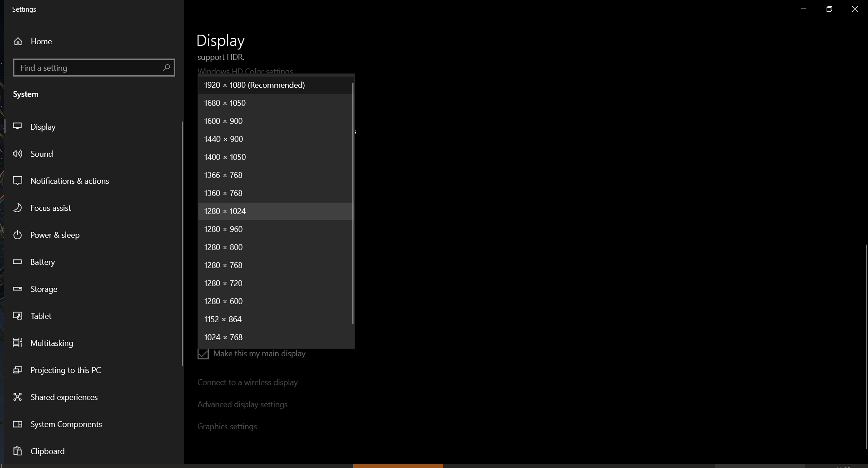The width and height of the screenshot is (868, 468).
Task: Click the Home icon in sidebar
Action: tap(18, 41)
